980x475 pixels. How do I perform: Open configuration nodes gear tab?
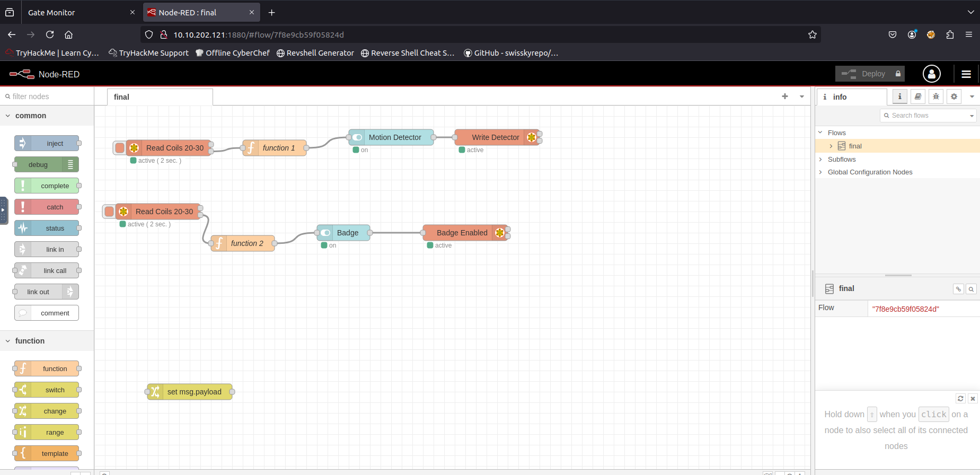tap(954, 96)
